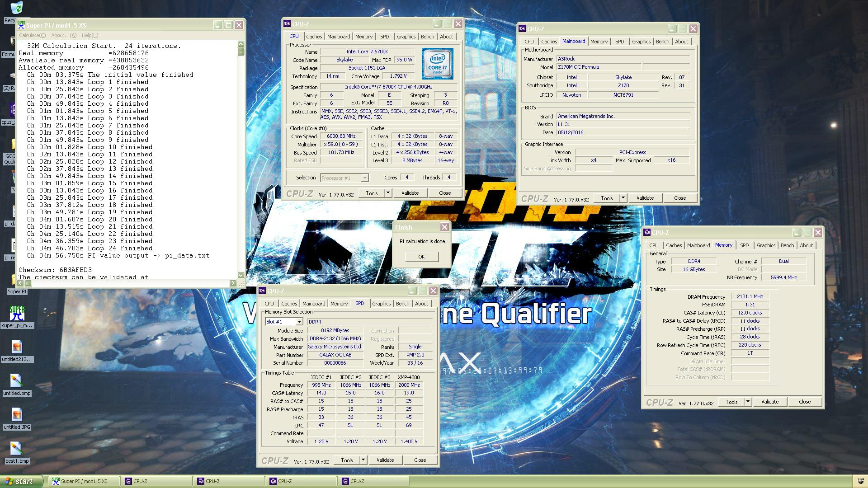Expand Tools dropdown arrow in Memory window
Viewport: 868px width, 488px height.
coord(748,402)
